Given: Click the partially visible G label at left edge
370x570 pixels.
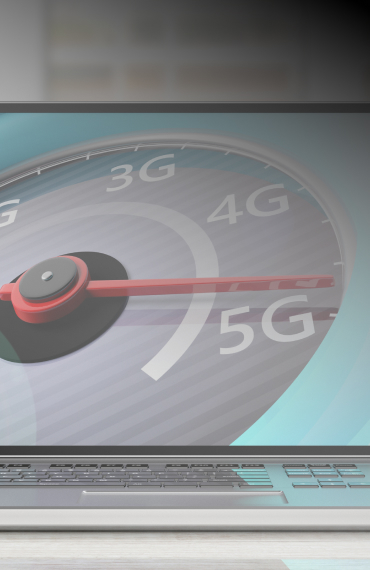Looking at the screenshot, I should click(9, 212).
